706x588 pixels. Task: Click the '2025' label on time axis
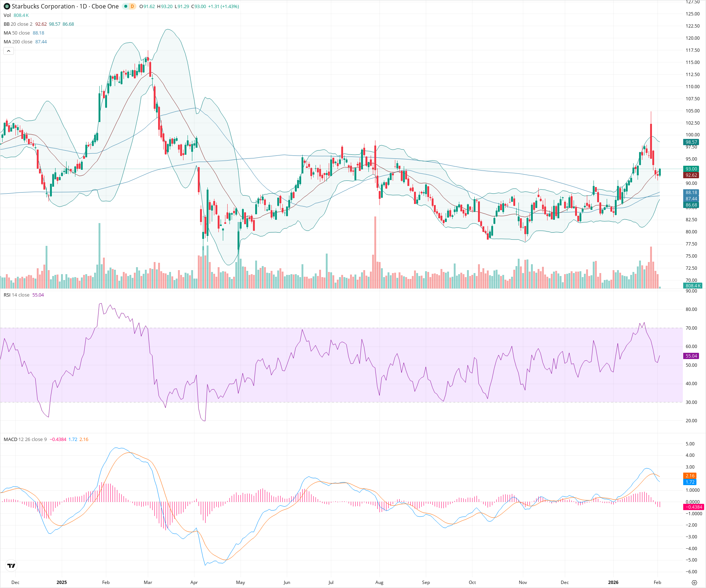click(x=61, y=582)
